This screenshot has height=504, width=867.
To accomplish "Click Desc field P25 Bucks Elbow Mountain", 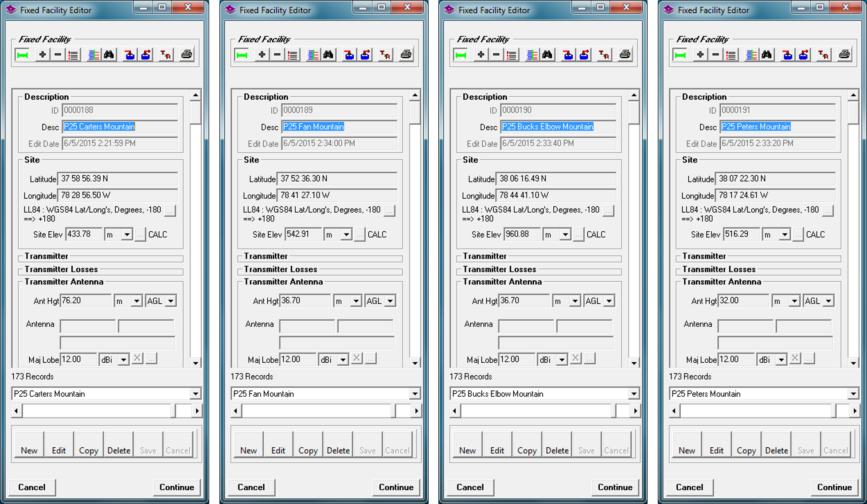I will pyautogui.click(x=558, y=127).
